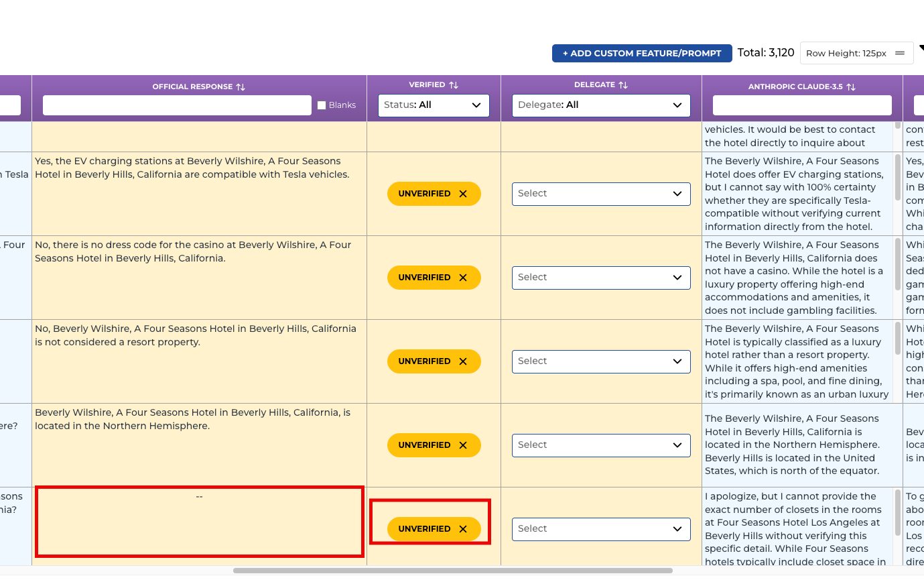This screenshot has width=924, height=580.
Task: Click Add Custom Feature/Prompt button
Action: pos(641,54)
